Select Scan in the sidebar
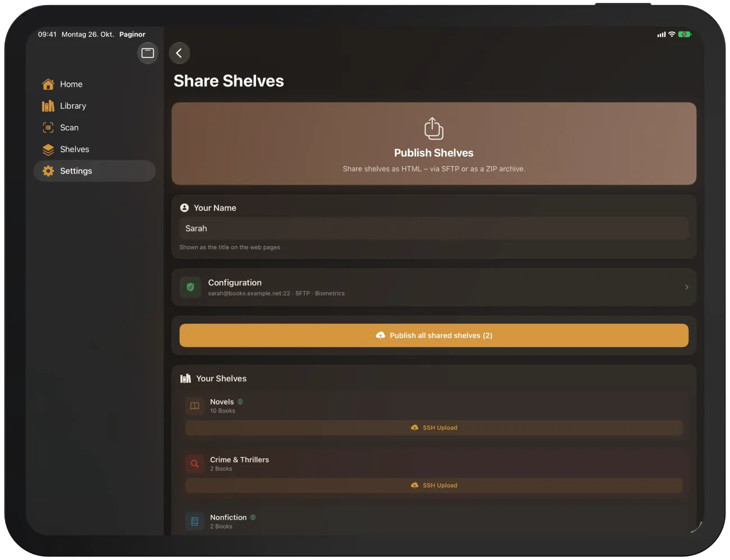The height and width of the screenshot is (560, 730). (x=94, y=128)
